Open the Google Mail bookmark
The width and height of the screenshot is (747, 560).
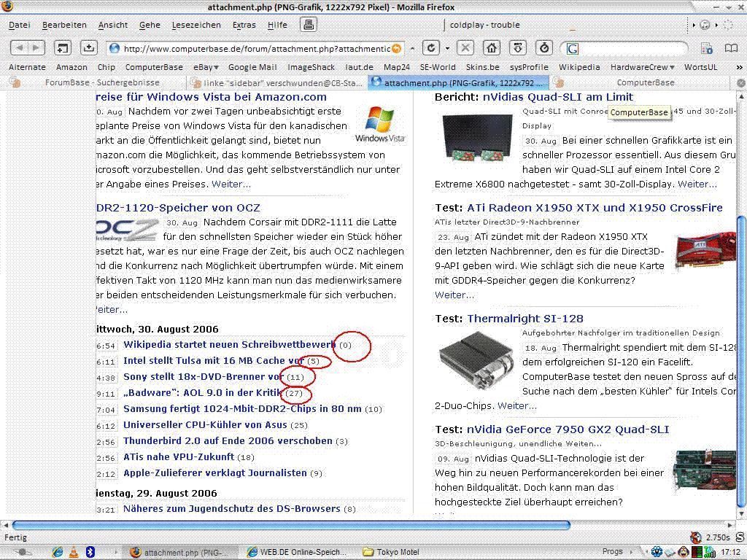pos(252,67)
